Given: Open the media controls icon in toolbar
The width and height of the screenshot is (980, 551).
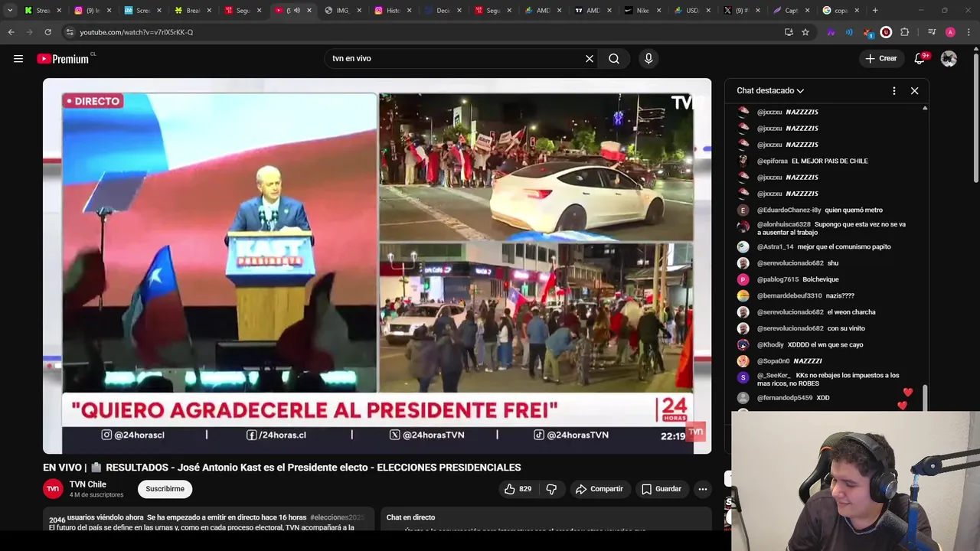Looking at the screenshot, I should [x=932, y=32].
